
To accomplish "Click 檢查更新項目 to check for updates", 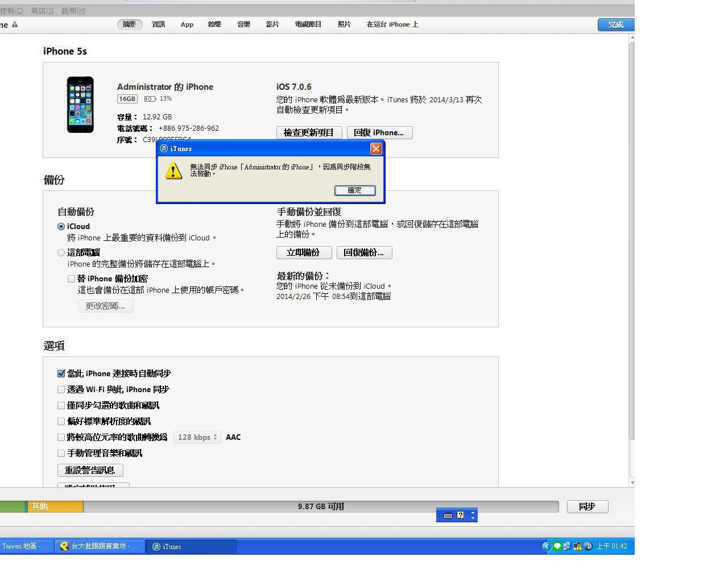I will click(x=309, y=132).
